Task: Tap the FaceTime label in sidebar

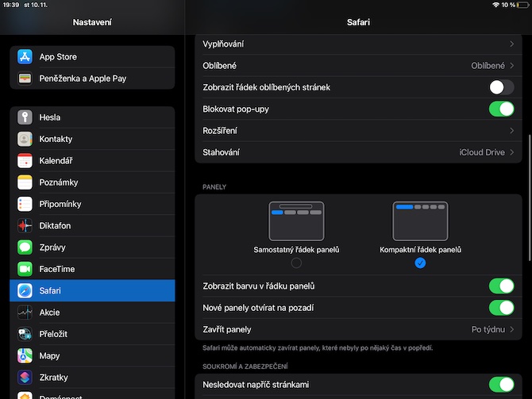Action: click(x=57, y=269)
